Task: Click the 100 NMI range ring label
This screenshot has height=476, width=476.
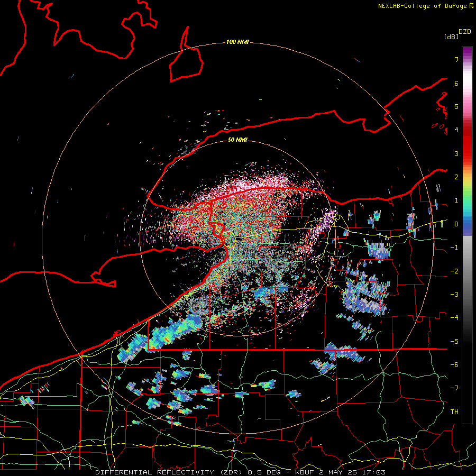Action: (x=237, y=42)
